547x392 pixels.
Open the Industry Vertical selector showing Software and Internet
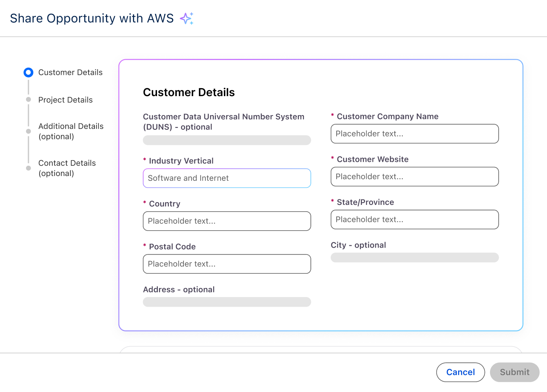(x=227, y=178)
